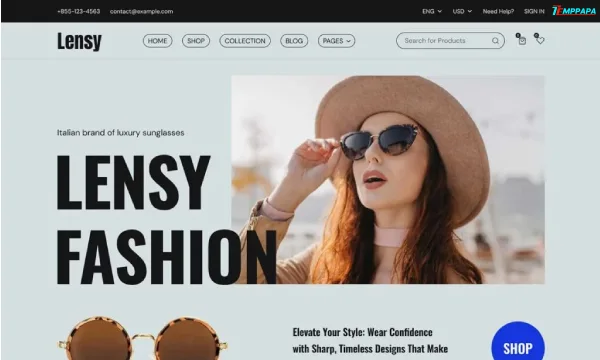This screenshot has width=600, height=360.
Task: Click the SIGN IN link
Action: pyautogui.click(x=534, y=11)
